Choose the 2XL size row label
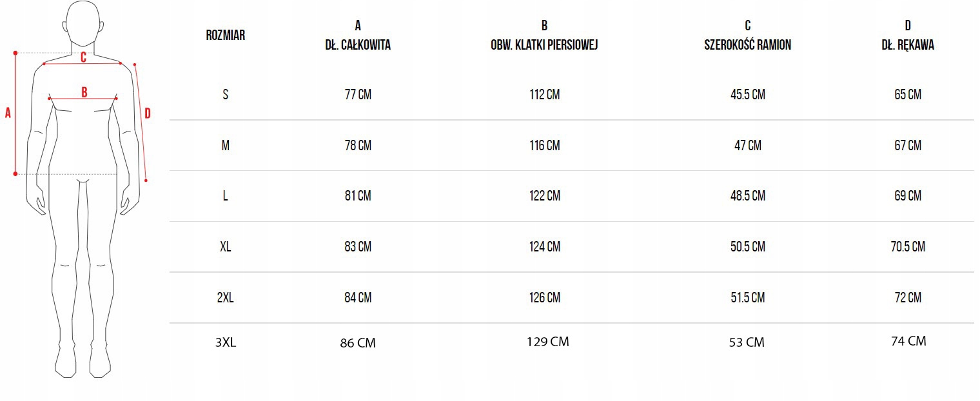The height and width of the screenshot is (401, 980). pos(225,298)
